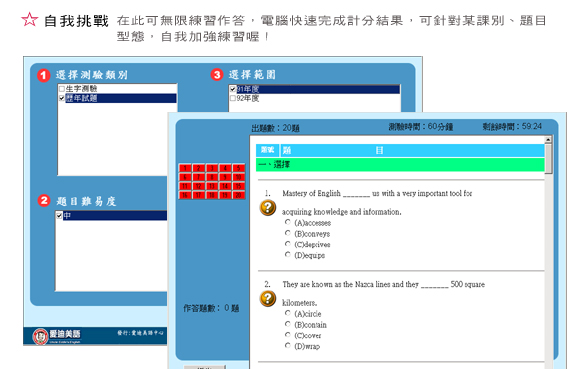Check the 92年度 checkbox
Image resolution: width=567 pixels, height=369 pixels.
(233, 98)
